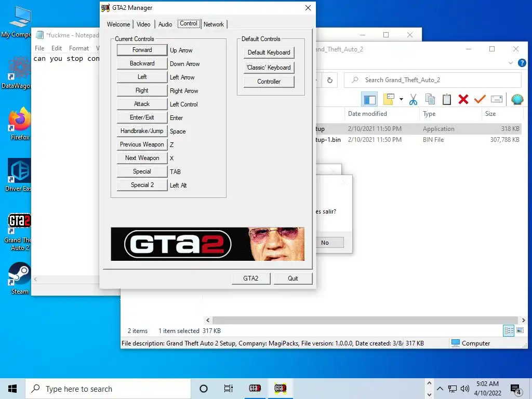Image resolution: width=532 pixels, height=399 pixels.
Task: Launch Firefox from the desktop
Action: (19, 124)
